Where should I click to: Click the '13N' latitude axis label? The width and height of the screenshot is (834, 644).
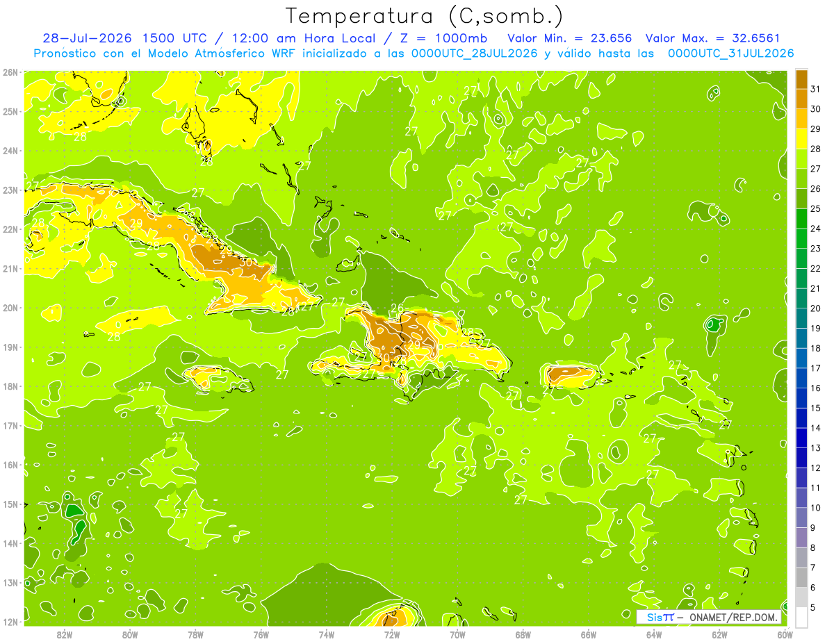click(10, 582)
